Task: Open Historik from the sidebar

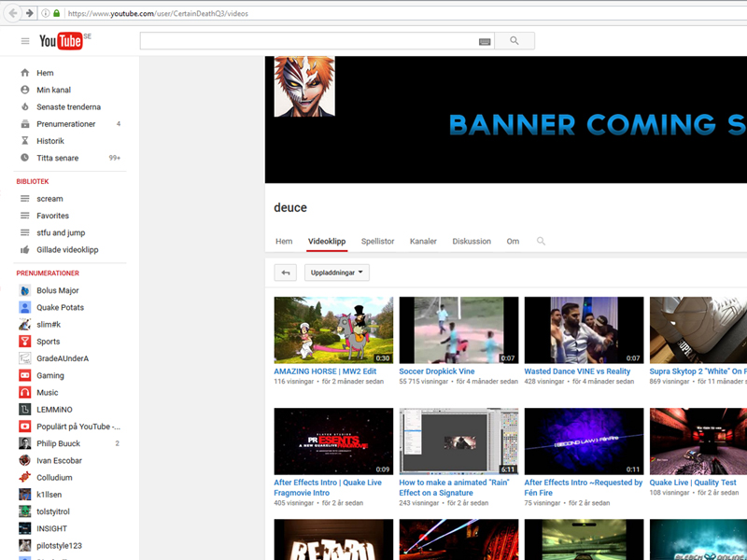Action: click(50, 141)
